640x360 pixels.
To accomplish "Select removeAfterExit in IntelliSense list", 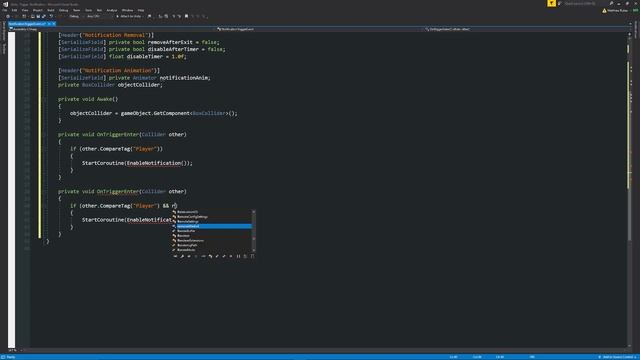I will [212, 226].
